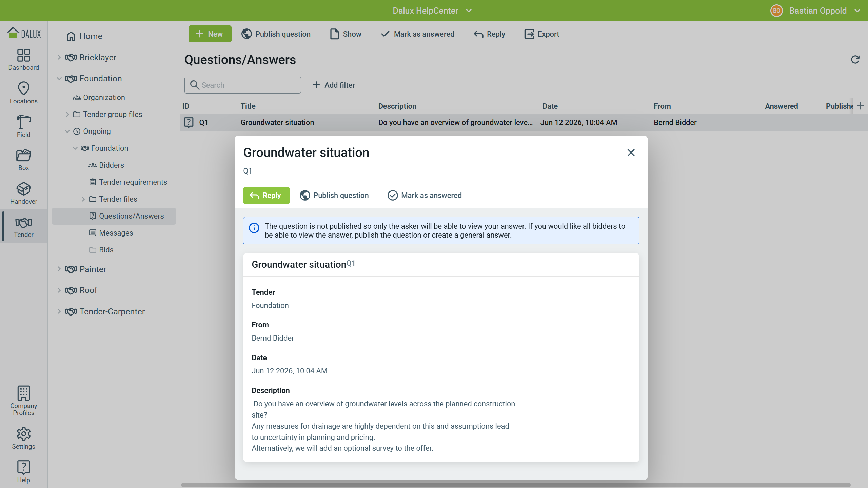Open Tender requirements
Screen dimensions: 868x488
click(x=128, y=182)
